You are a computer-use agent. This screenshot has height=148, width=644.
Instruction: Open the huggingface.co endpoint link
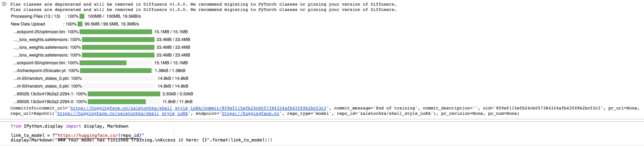(250, 114)
